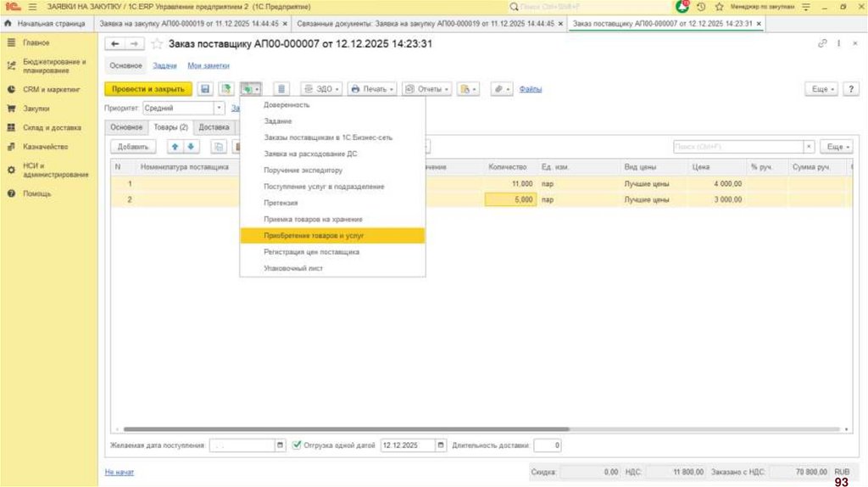Select Доверенность from the menu
The image size is (868, 487).
332,104
